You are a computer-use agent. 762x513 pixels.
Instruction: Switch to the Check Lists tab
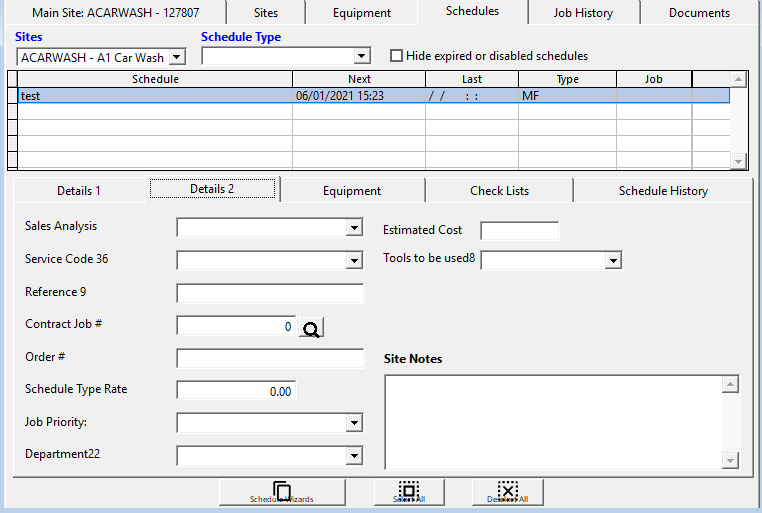point(499,190)
